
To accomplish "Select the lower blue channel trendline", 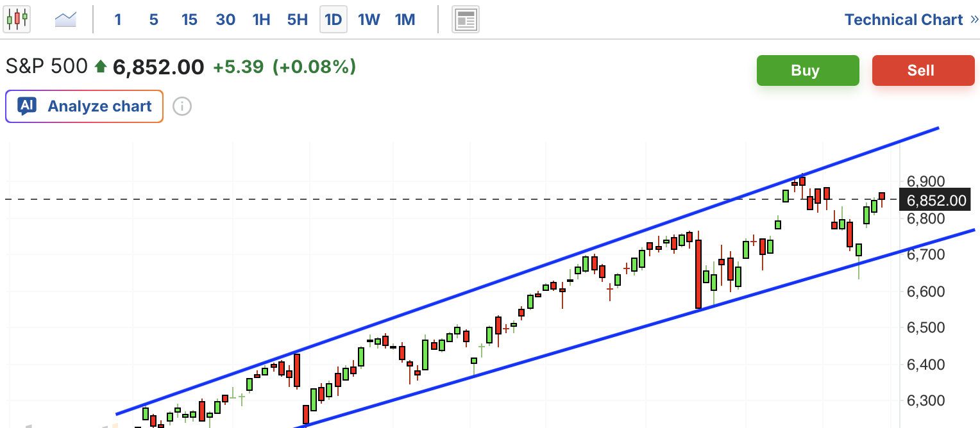I will click(x=635, y=329).
